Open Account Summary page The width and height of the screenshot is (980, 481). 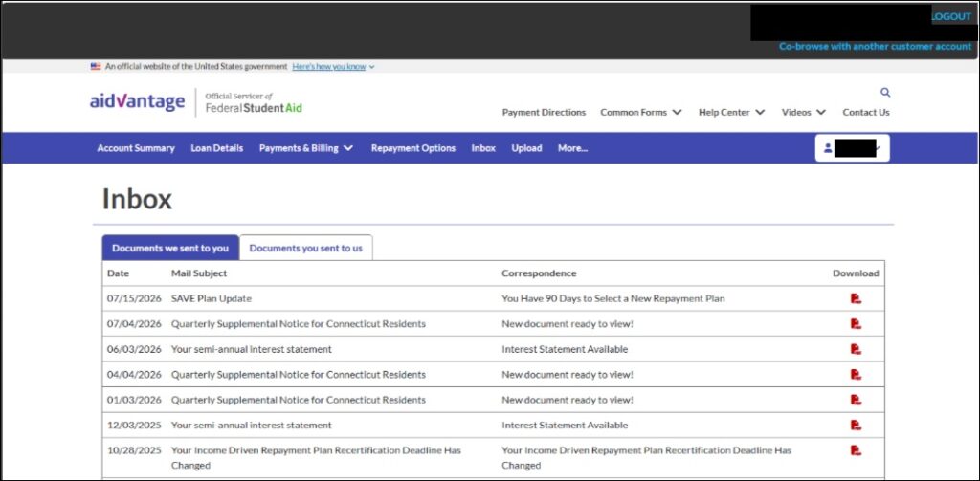tap(136, 148)
